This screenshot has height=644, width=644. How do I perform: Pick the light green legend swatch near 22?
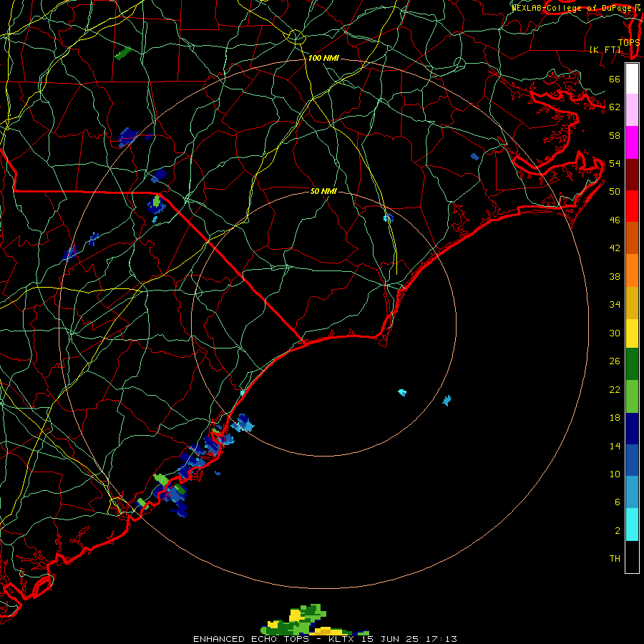tap(632, 396)
